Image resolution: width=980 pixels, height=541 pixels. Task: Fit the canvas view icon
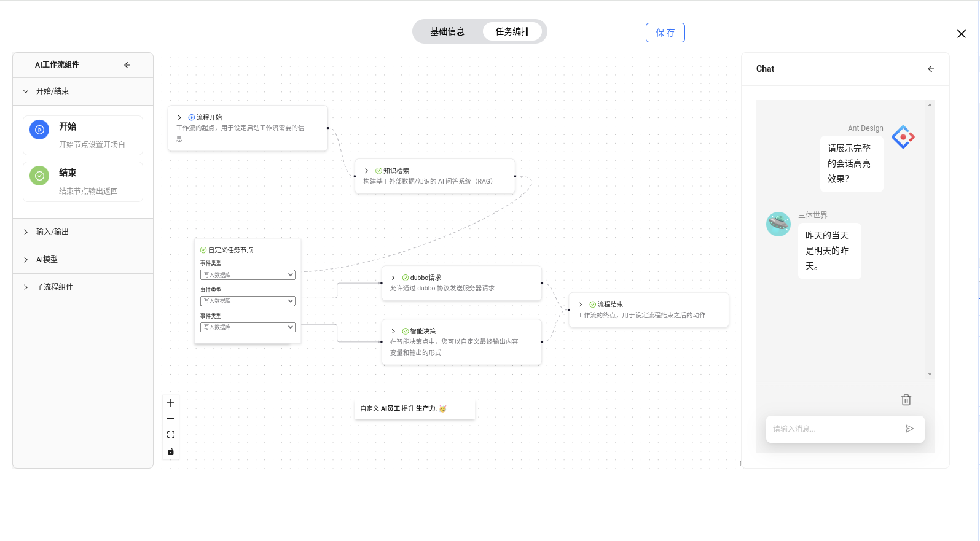click(x=171, y=435)
